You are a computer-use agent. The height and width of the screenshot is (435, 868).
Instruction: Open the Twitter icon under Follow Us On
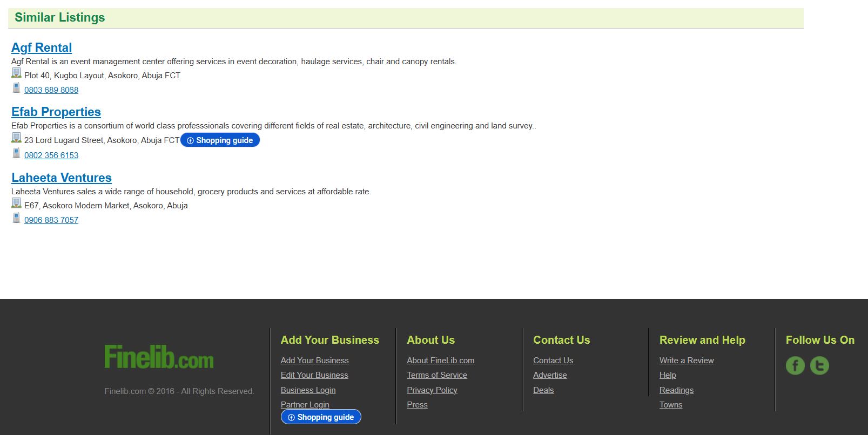click(819, 365)
